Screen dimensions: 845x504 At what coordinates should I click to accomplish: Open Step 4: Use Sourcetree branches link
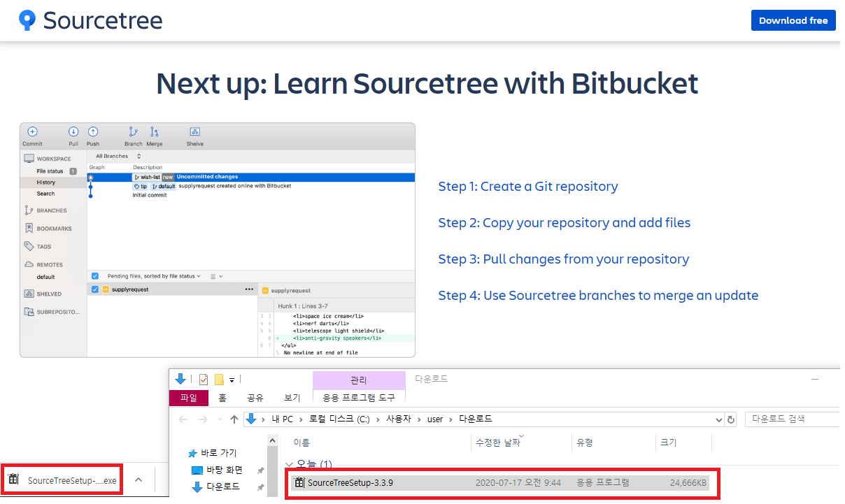(x=599, y=296)
